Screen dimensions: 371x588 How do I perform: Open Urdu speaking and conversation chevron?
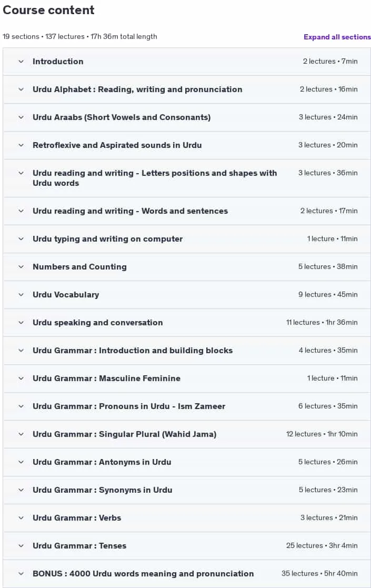coord(21,323)
